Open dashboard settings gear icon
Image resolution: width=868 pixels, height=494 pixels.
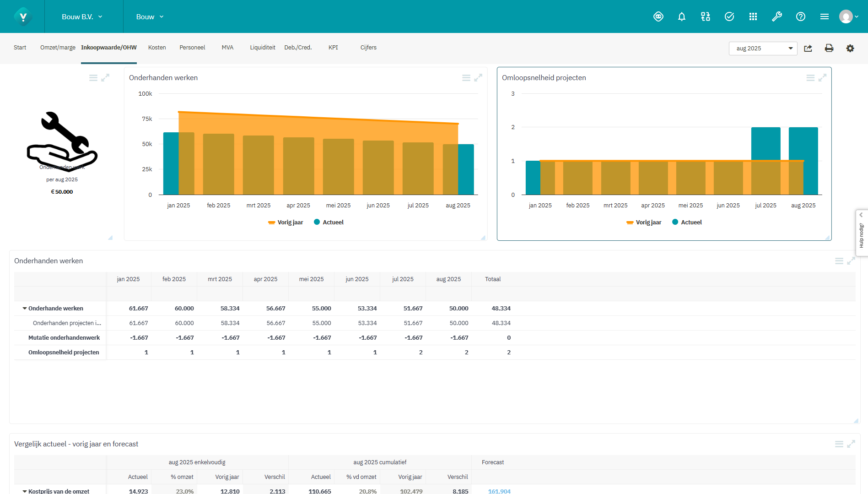coord(850,49)
